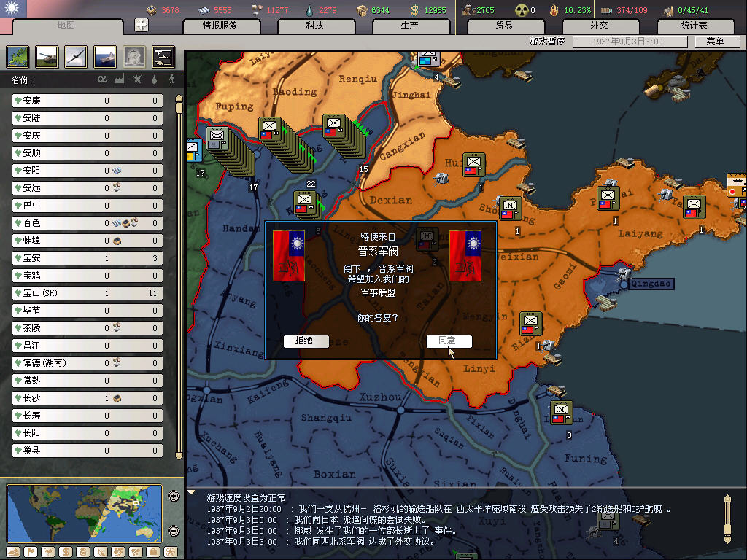Screen dimensions: 747x560
Task: Zoom out with the minimap minus button
Action: click(174, 531)
